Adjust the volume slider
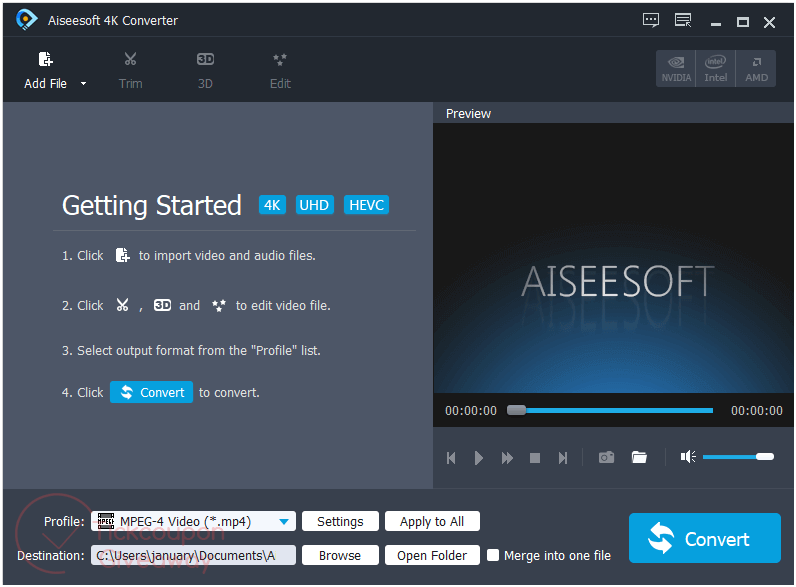The width and height of the screenshot is (796, 587). [738, 456]
